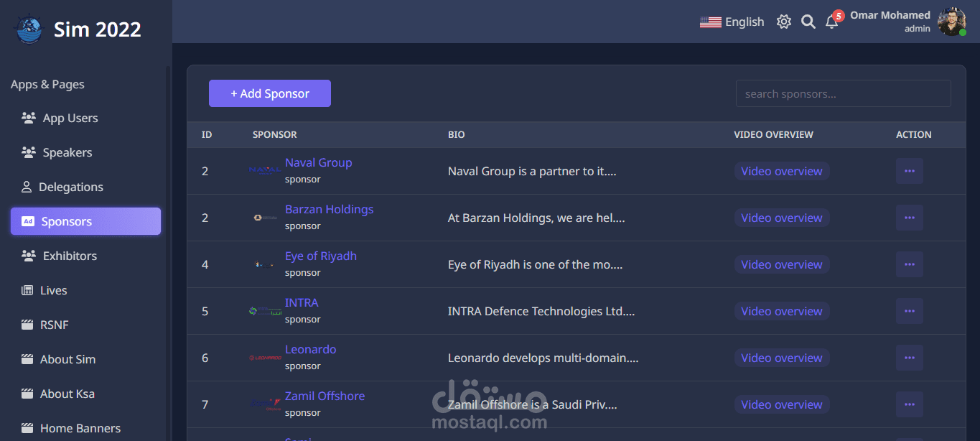980x441 pixels.
Task: Go to App Users page
Action: pos(85,118)
